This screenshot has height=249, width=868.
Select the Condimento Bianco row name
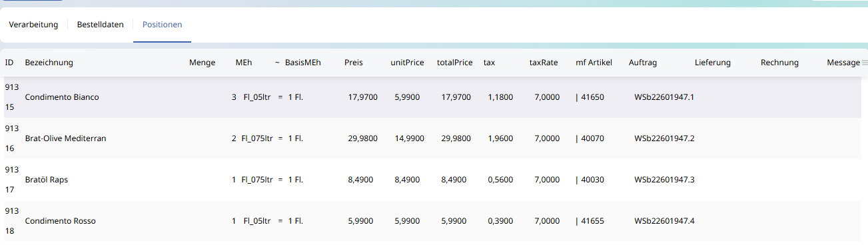[x=62, y=97]
